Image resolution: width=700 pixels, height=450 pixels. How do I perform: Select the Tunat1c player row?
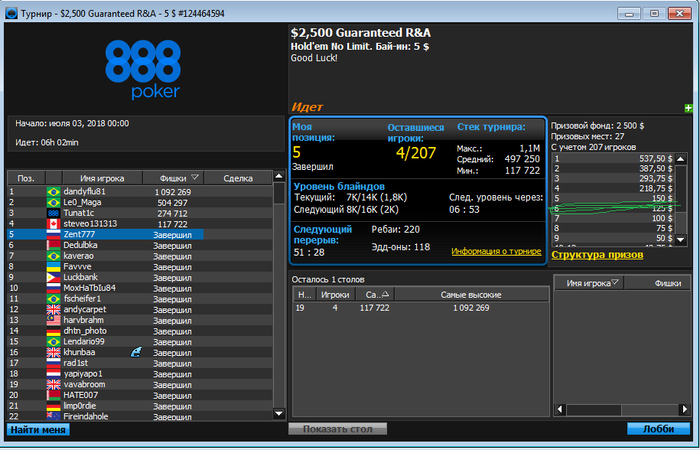click(x=140, y=213)
